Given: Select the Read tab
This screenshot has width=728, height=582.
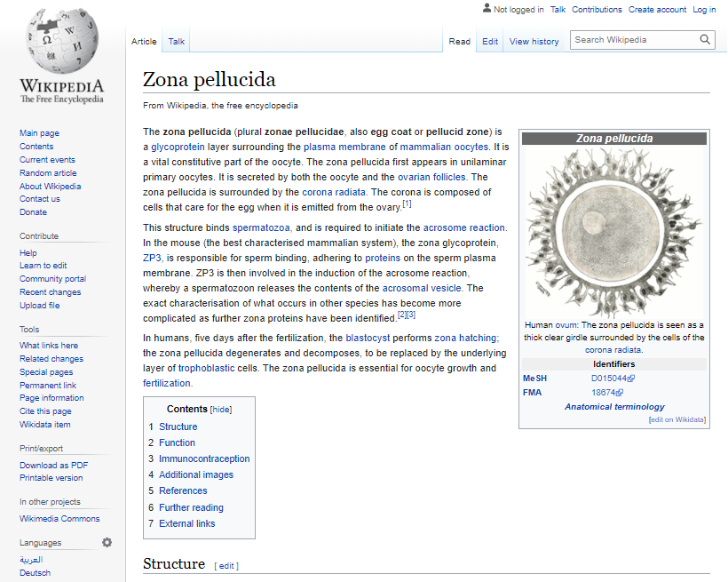Looking at the screenshot, I should coord(460,42).
